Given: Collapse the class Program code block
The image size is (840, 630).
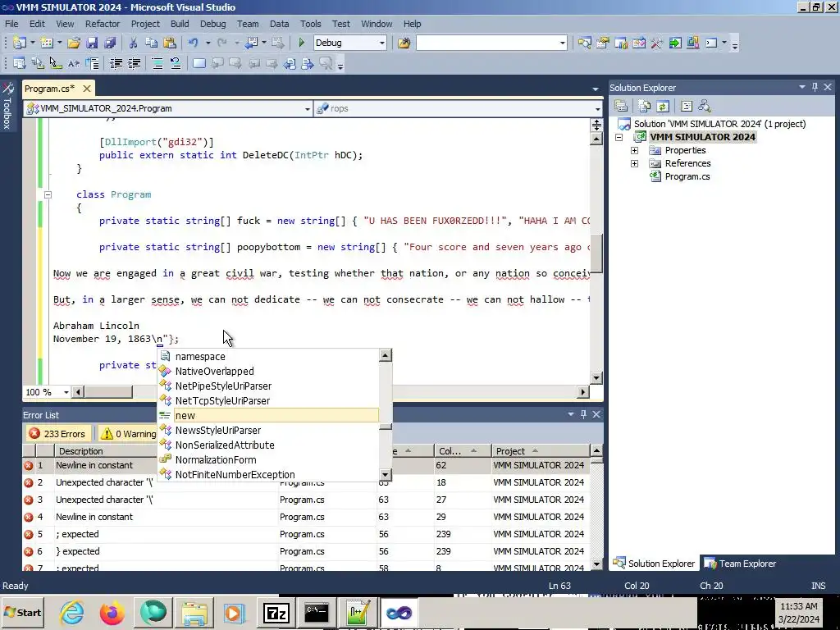Looking at the screenshot, I should click(x=48, y=194).
